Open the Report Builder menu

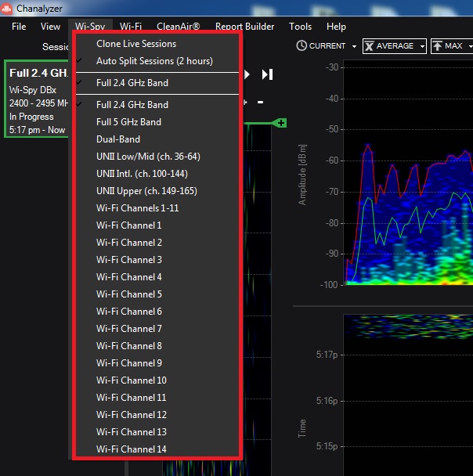tap(244, 27)
